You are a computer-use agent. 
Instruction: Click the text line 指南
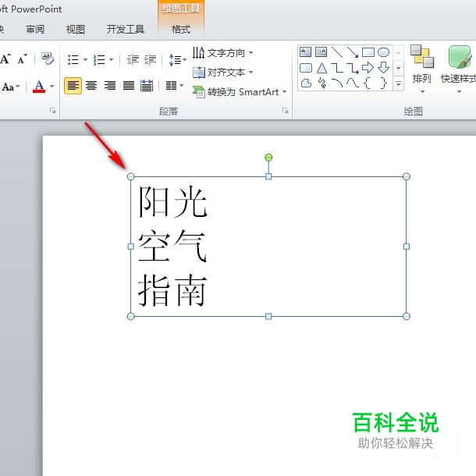click(172, 290)
